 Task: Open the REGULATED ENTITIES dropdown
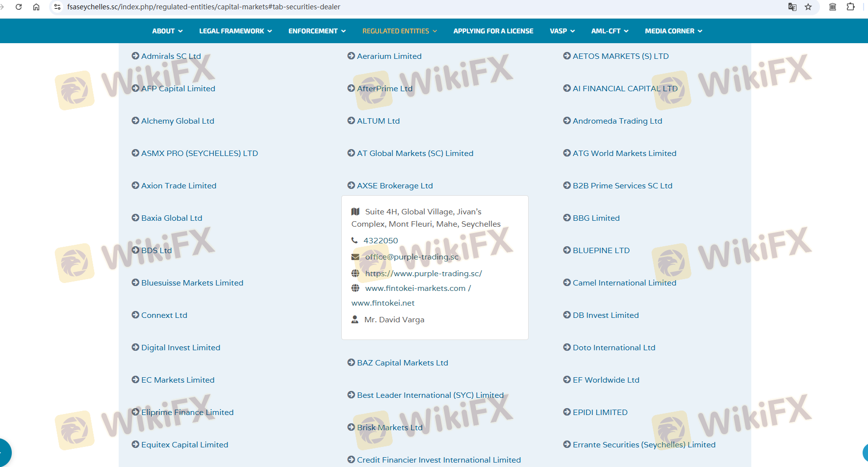[399, 31]
